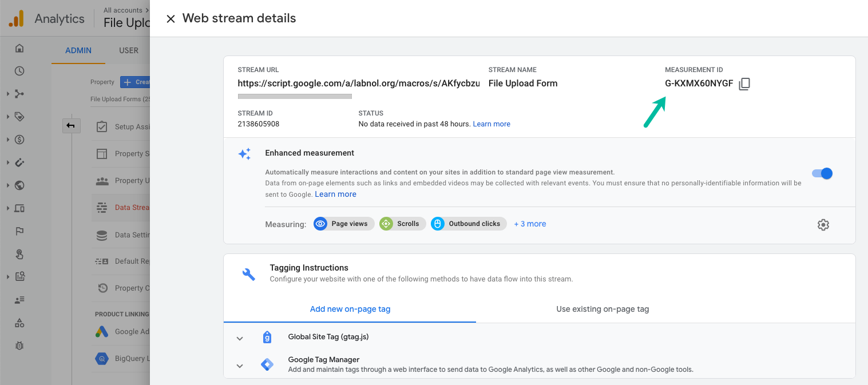
Task: Click the Page views chip
Action: (x=344, y=224)
